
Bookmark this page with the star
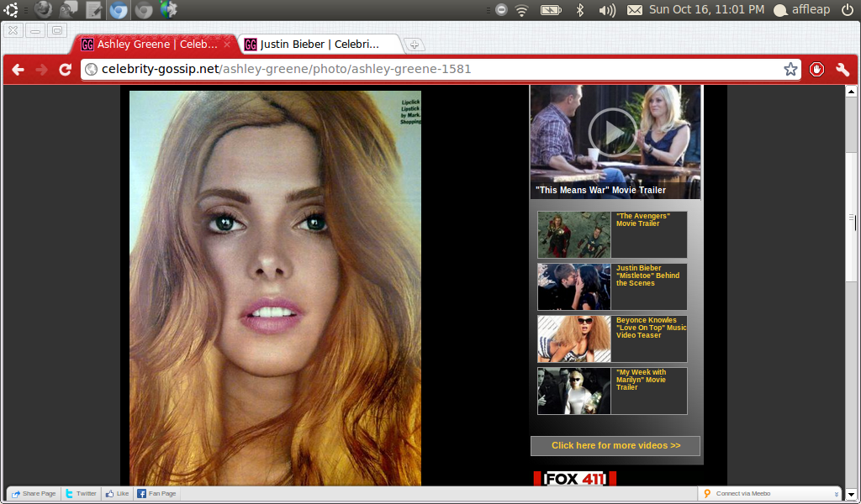pos(790,69)
